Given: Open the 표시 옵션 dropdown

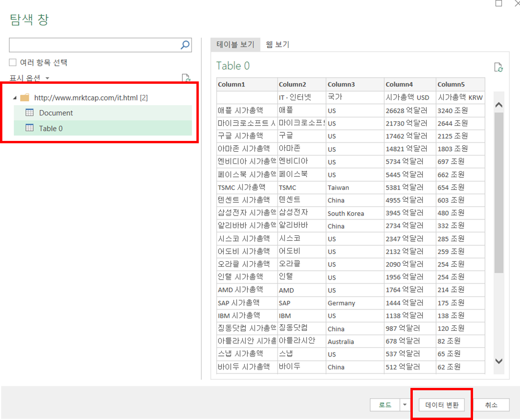Looking at the screenshot, I should [x=30, y=78].
